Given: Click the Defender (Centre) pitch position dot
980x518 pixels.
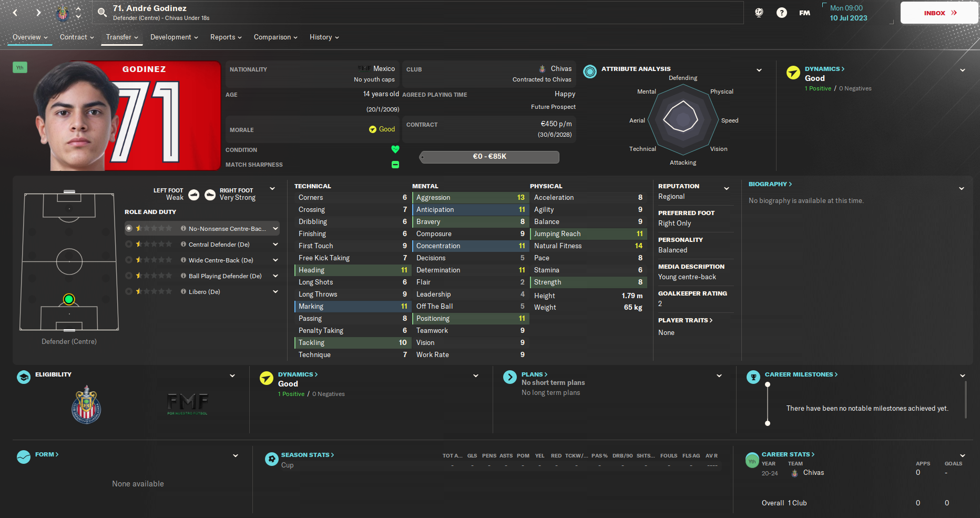Looking at the screenshot, I should point(69,299).
